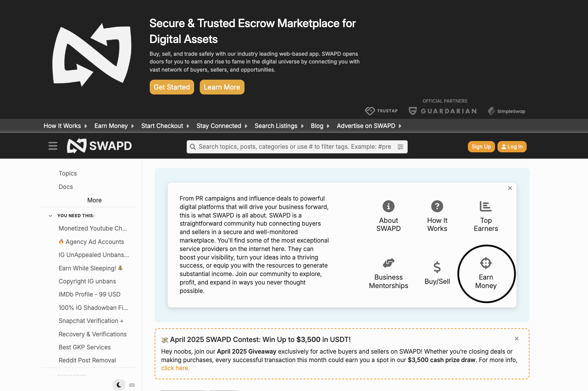Screen dimensions: 588x391
Task: Open IMDb Profile - 99 USD link
Action: pyautogui.click(x=89, y=294)
